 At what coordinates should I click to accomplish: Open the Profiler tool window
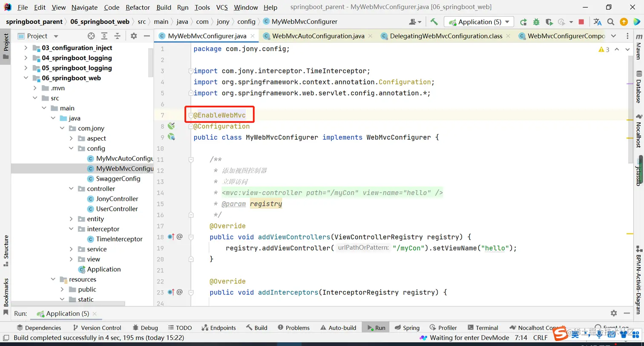pyautogui.click(x=443, y=328)
